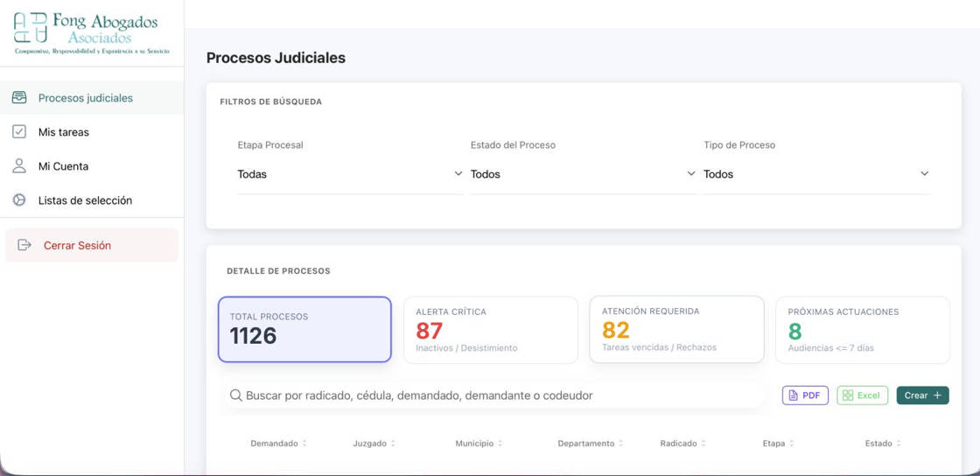The height and width of the screenshot is (476, 980).
Task: Export processes with the Excel button
Action: [x=863, y=395]
